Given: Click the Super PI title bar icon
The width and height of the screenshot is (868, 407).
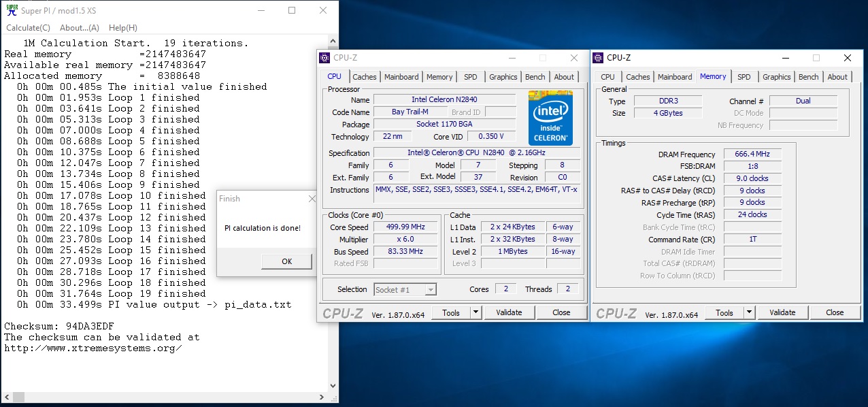Looking at the screenshot, I should (x=11, y=10).
